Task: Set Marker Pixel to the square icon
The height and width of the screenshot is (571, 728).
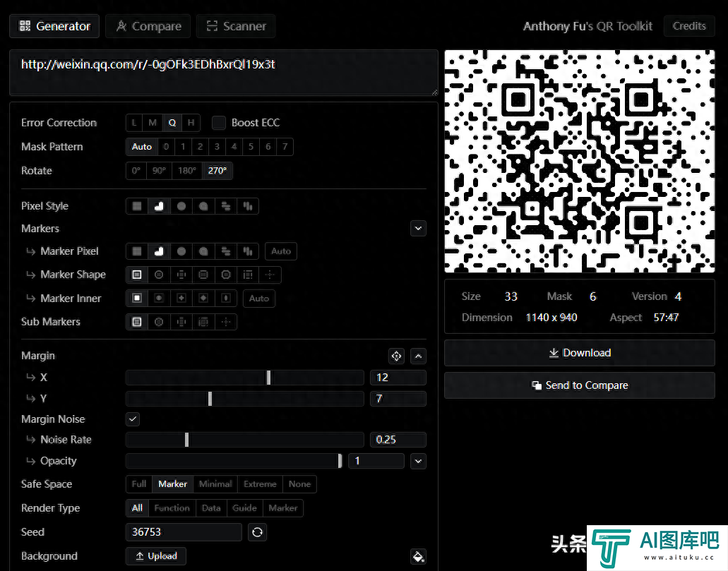Action: pyautogui.click(x=137, y=251)
